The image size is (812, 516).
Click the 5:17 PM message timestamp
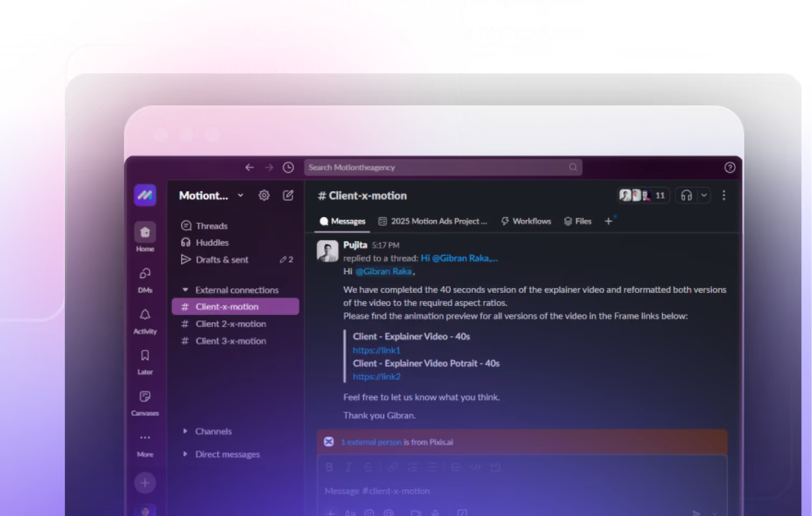click(386, 246)
